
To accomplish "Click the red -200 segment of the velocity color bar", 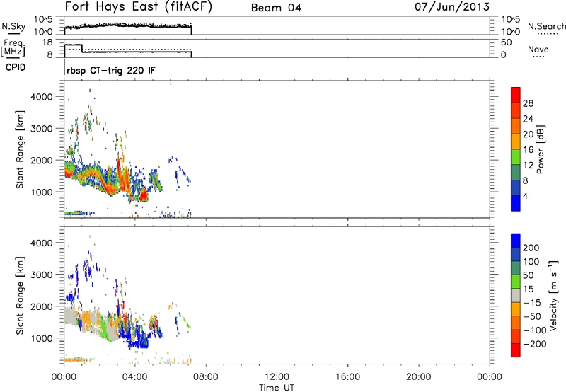I will pos(516,350).
